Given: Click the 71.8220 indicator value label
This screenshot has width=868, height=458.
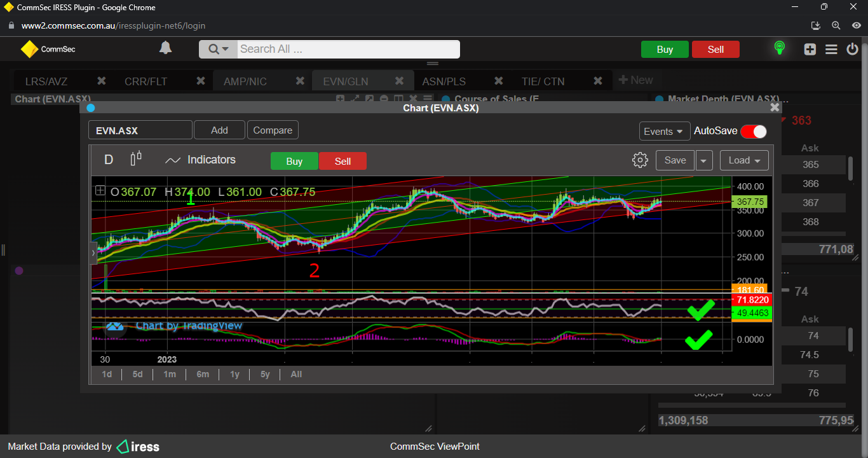Looking at the screenshot, I should pos(750,300).
